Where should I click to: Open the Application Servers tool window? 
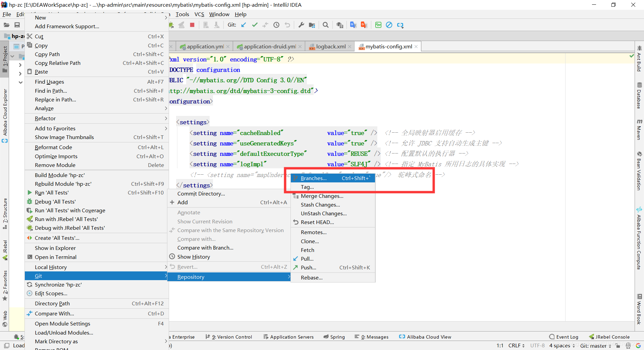pyautogui.click(x=288, y=337)
